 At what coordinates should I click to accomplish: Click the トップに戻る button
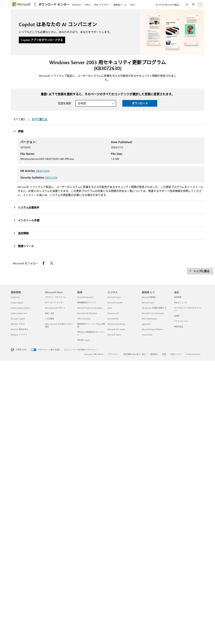coord(200,271)
